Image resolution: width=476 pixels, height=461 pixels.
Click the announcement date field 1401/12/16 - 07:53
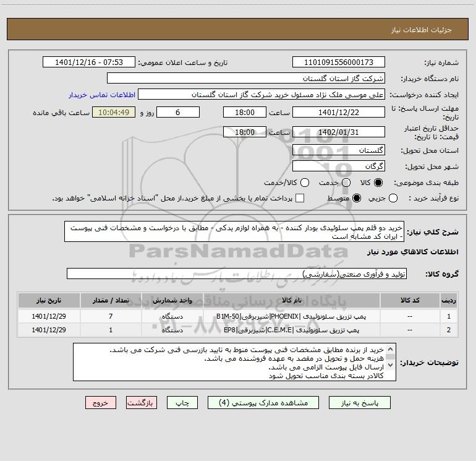click(x=89, y=62)
